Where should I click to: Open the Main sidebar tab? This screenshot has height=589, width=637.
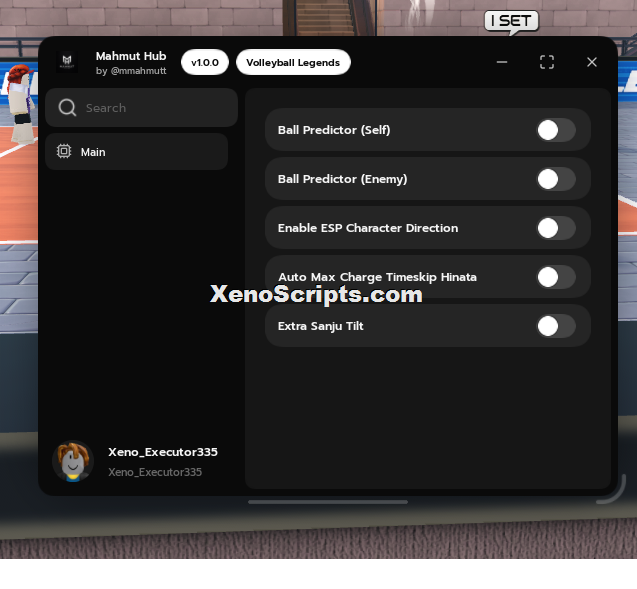coord(136,152)
